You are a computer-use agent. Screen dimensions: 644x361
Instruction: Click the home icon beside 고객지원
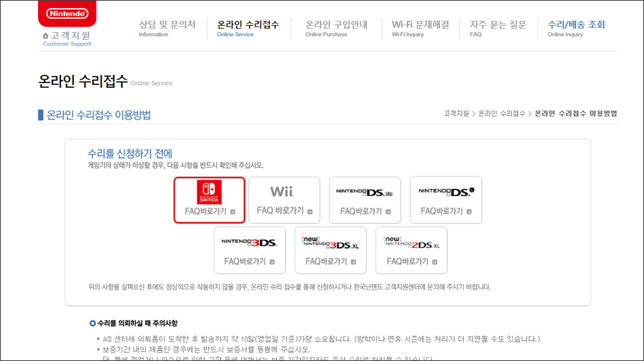46,36
